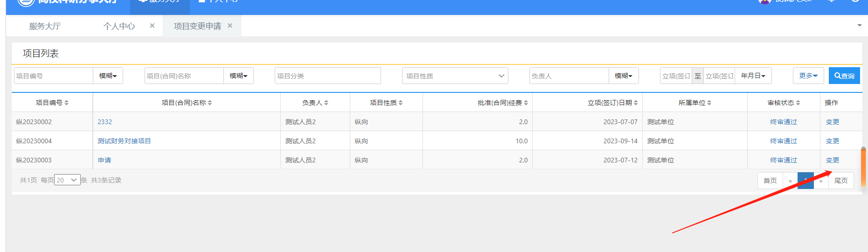Click the sort icon beside 项目编号
This screenshot has width=868, height=252.
click(x=67, y=103)
